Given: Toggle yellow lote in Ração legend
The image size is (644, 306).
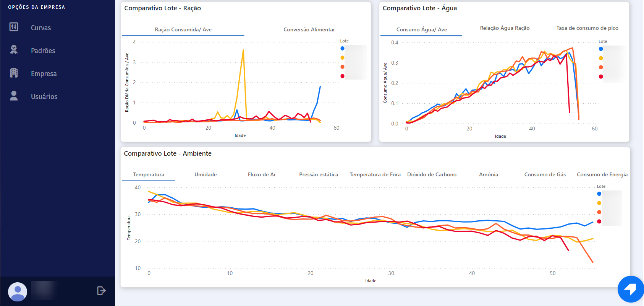Looking at the screenshot, I should coord(342,57).
